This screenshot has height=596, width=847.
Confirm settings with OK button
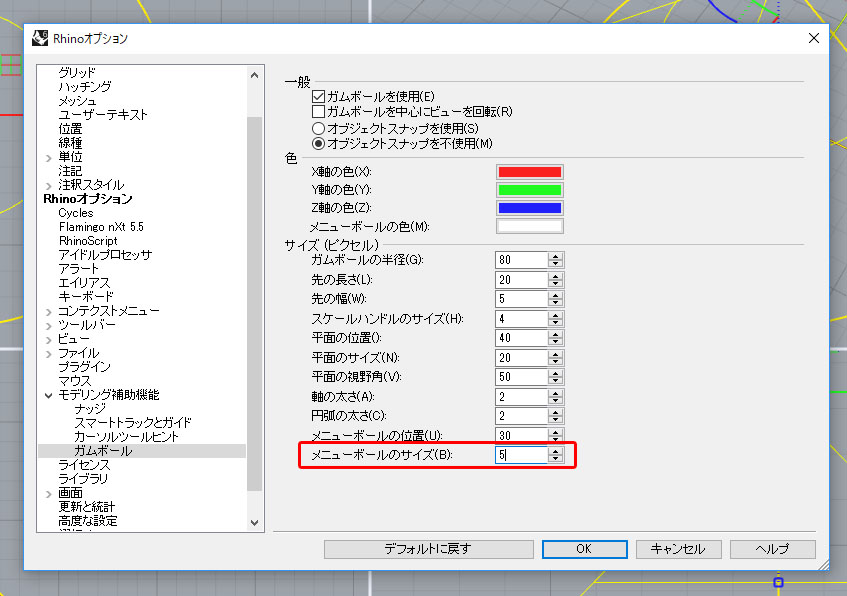coord(584,549)
